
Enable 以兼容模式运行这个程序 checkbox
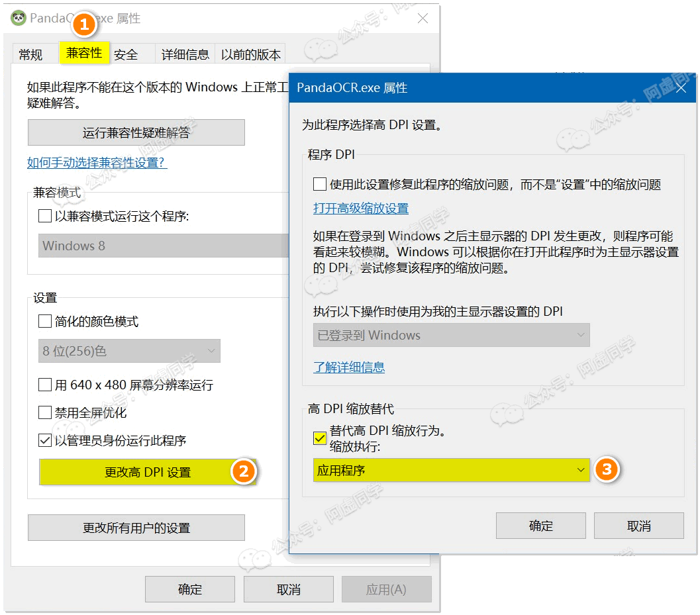(x=45, y=216)
